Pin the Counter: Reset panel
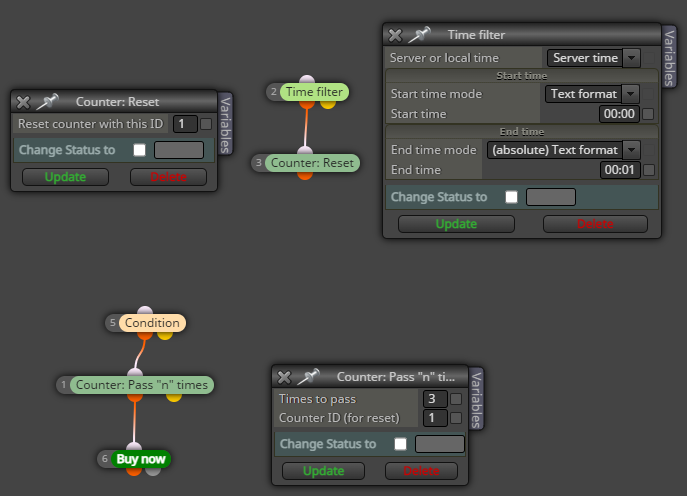The width and height of the screenshot is (687, 496). click(47, 101)
